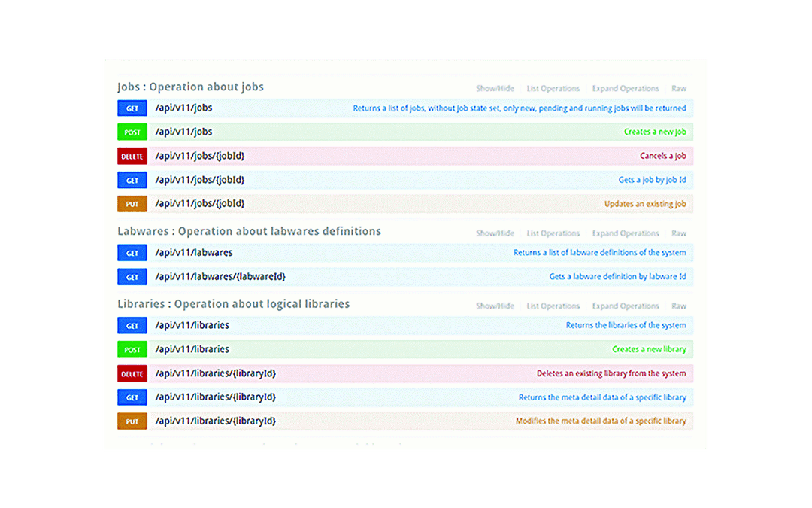Click Expand Operations in the Libraries section

[626, 306]
